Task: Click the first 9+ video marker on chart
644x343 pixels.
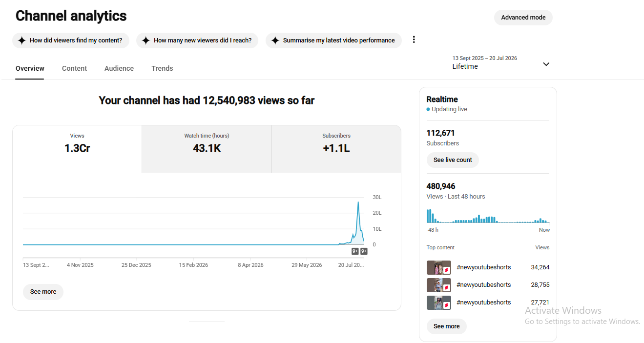Action: [355, 251]
